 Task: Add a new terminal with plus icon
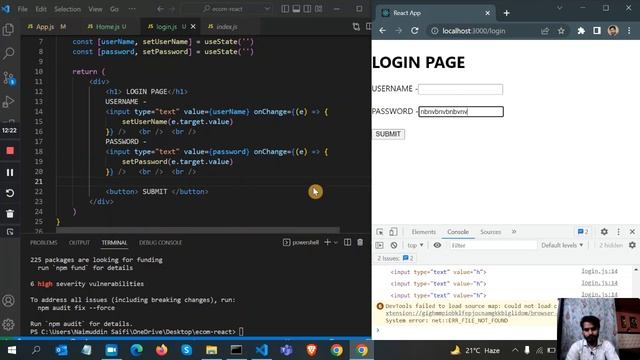(x=327, y=242)
